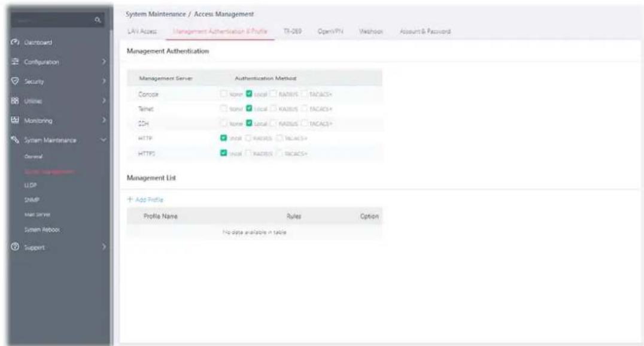644x346 pixels.
Task: Click the Add Profile link
Action: tap(145, 199)
